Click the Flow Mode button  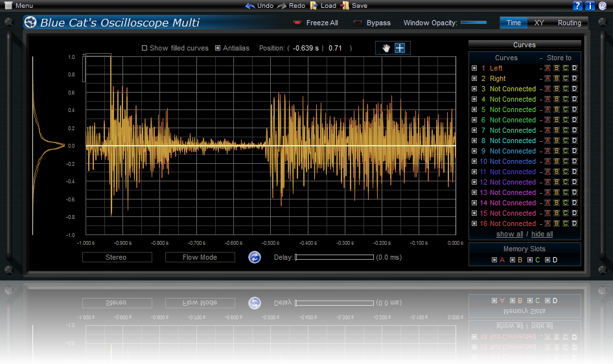(x=200, y=257)
